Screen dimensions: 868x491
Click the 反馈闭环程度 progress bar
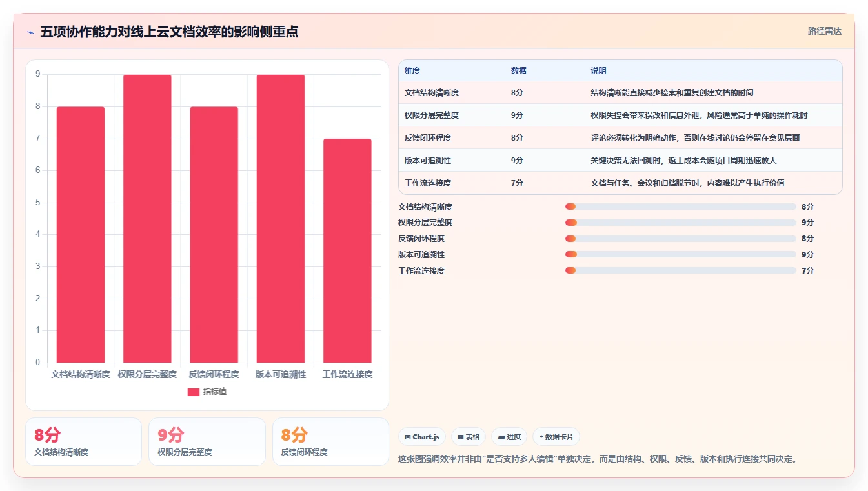pyautogui.click(x=680, y=239)
